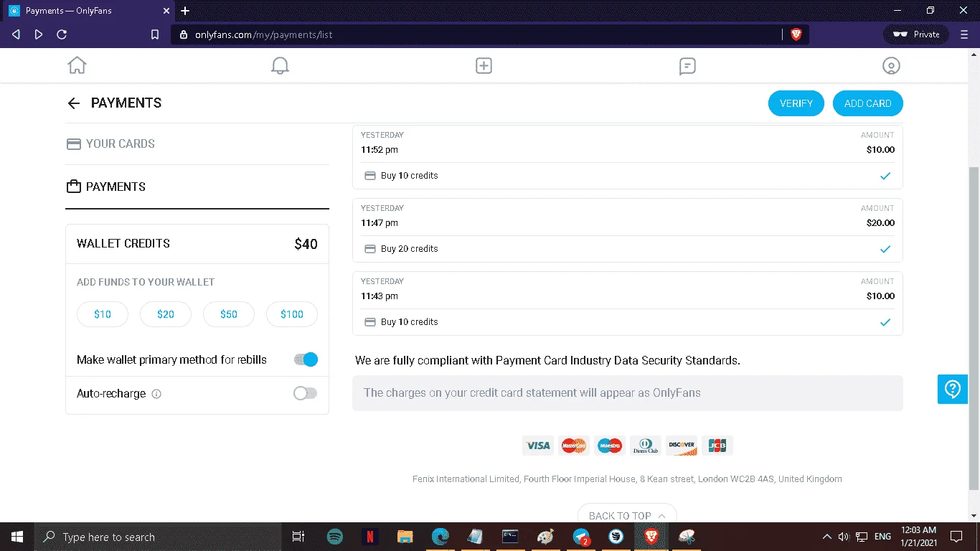The width and height of the screenshot is (980, 551).
Task: Click the new post plus icon
Action: [x=484, y=66]
